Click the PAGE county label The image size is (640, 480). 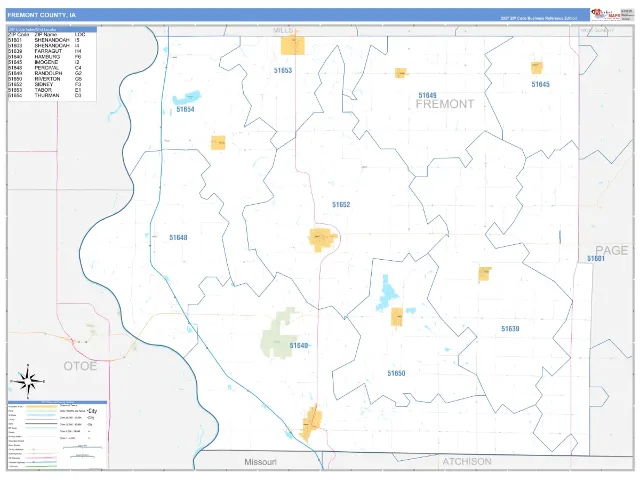click(x=611, y=250)
